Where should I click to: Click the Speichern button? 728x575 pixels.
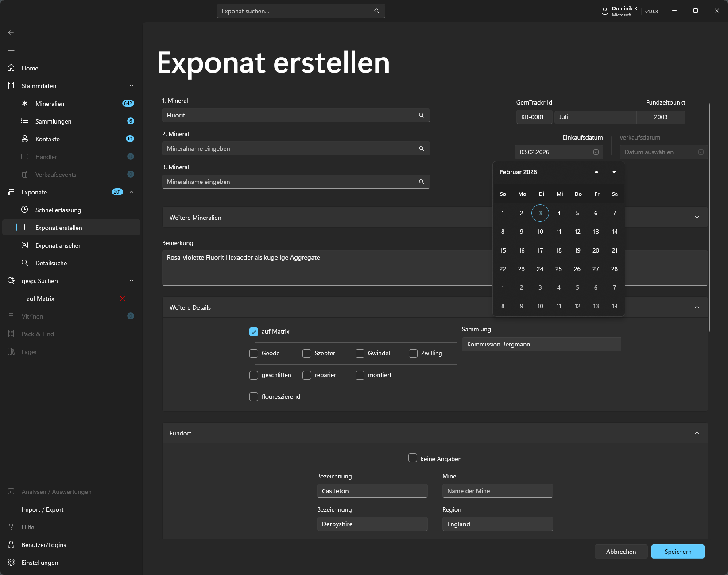pyautogui.click(x=678, y=552)
